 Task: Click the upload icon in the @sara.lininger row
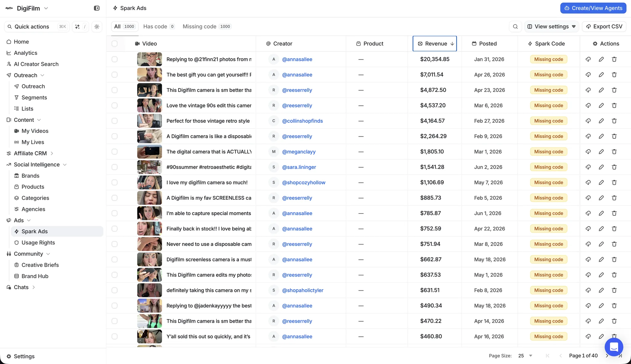(x=588, y=167)
